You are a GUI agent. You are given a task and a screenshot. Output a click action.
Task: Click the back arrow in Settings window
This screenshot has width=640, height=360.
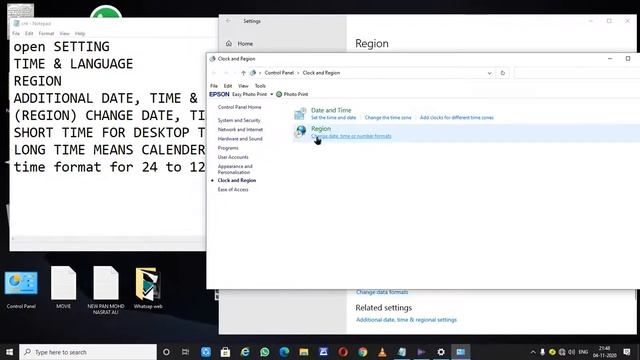228,21
